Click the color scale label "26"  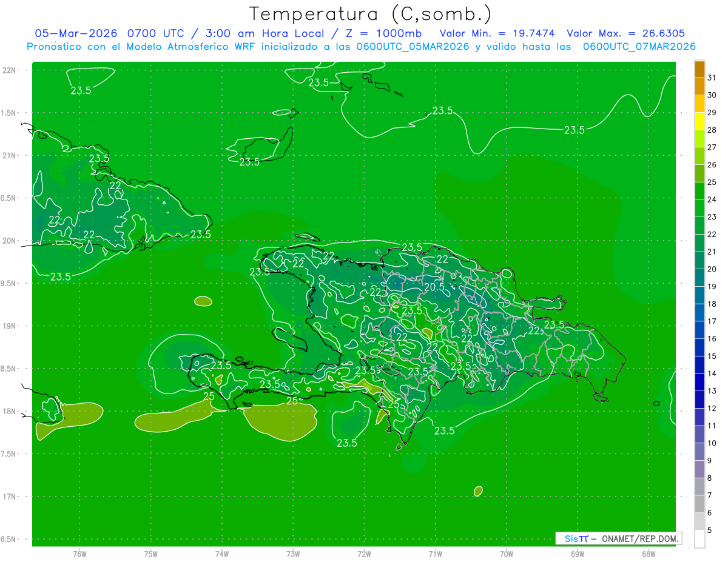click(712, 164)
